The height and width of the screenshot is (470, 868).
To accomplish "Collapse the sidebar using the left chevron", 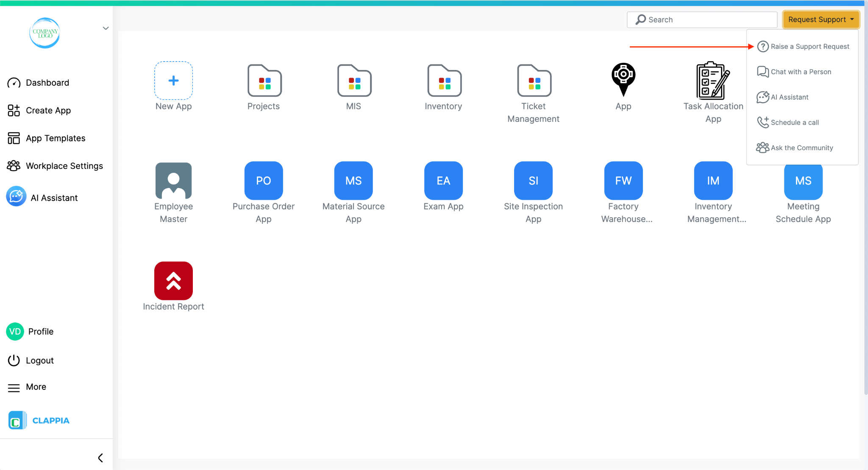I will click(x=100, y=458).
